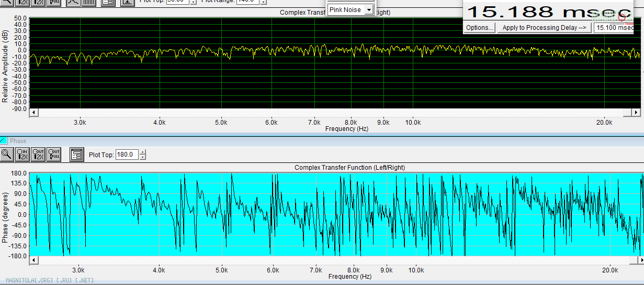Click the magnitude Plot Top stepper arrows
Viewport: 644px width, 285px height.
[194, 2]
